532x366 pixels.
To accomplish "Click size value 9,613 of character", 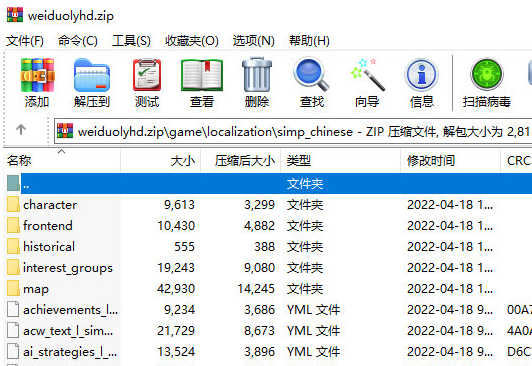I will point(179,205).
